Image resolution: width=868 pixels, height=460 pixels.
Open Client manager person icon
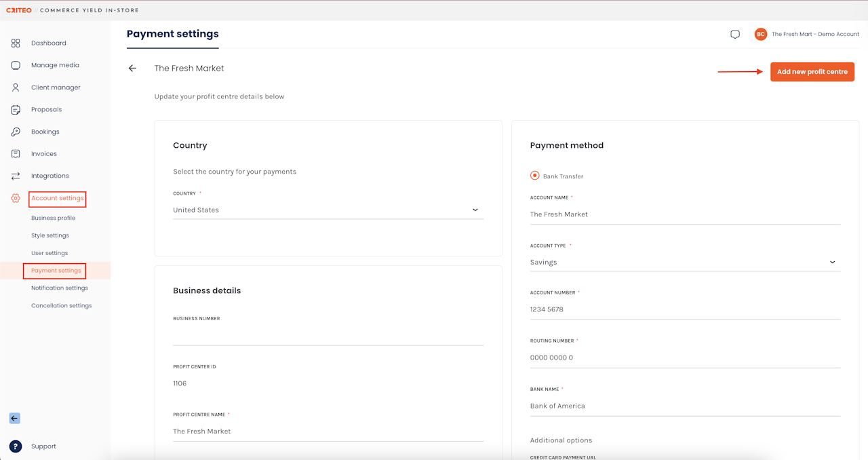pyautogui.click(x=16, y=88)
